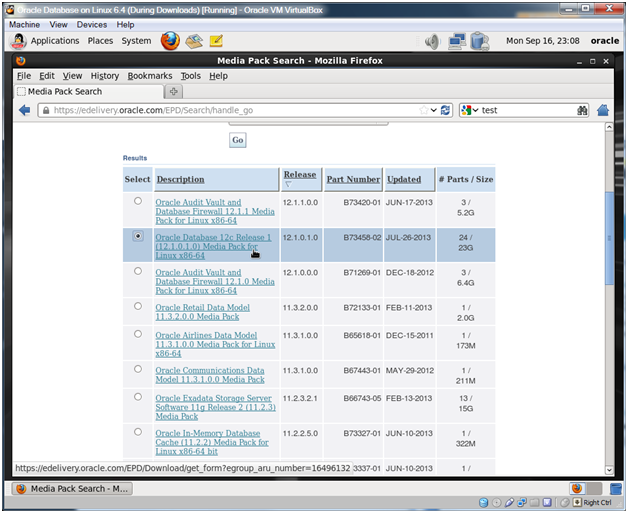Open the History menu in Firefox
Viewport: 628px width, 513px height.
tap(104, 75)
